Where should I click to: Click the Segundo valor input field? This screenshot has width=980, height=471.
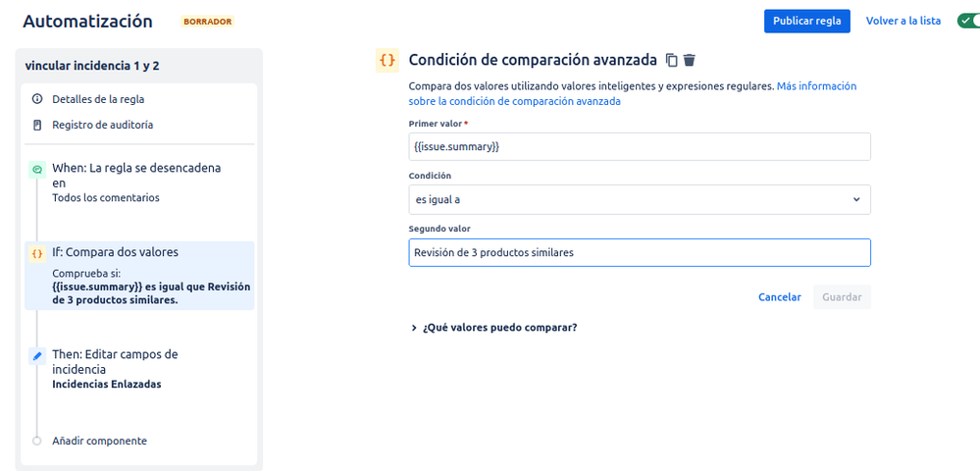pyautogui.click(x=639, y=253)
